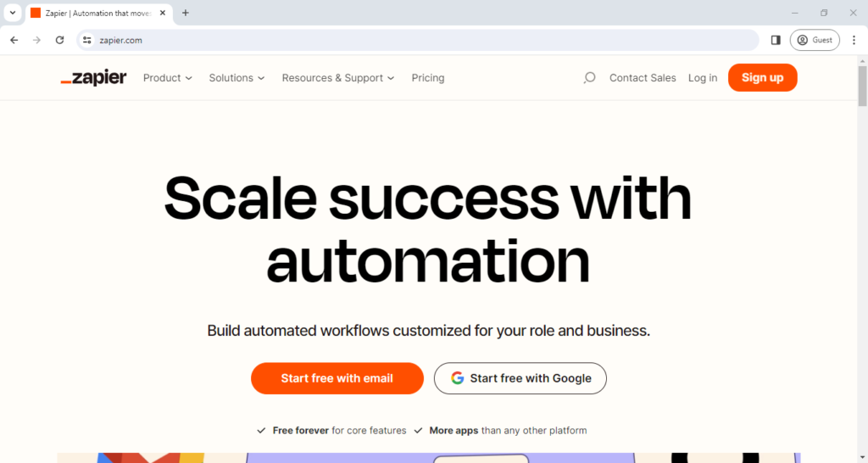Click the browser reload icon
The height and width of the screenshot is (463, 868).
click(x=59, y=40)
